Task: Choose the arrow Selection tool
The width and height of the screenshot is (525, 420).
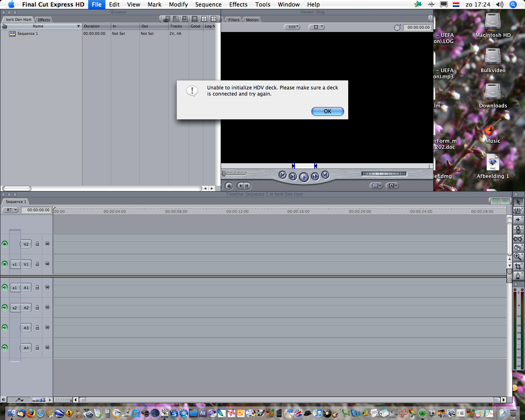Action: [x=518, y=202]
